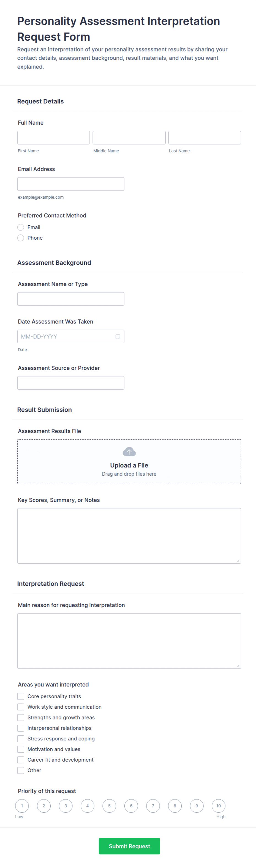Click the cloud upload icon
The width and height of the screenshot is (256, 868).
point(129,451)
